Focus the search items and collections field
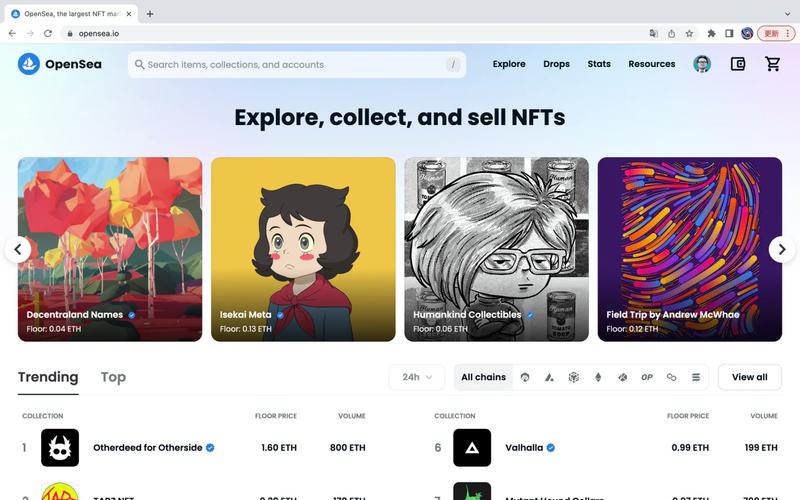The height and width of the screenshot is (500, 800). [x=296, y=65]
